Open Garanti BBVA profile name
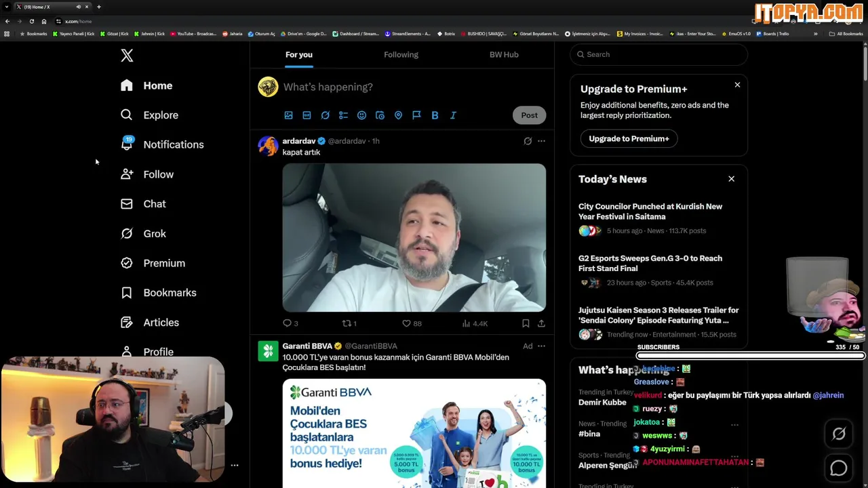868x488 pixels. click(x=307, y=346)
